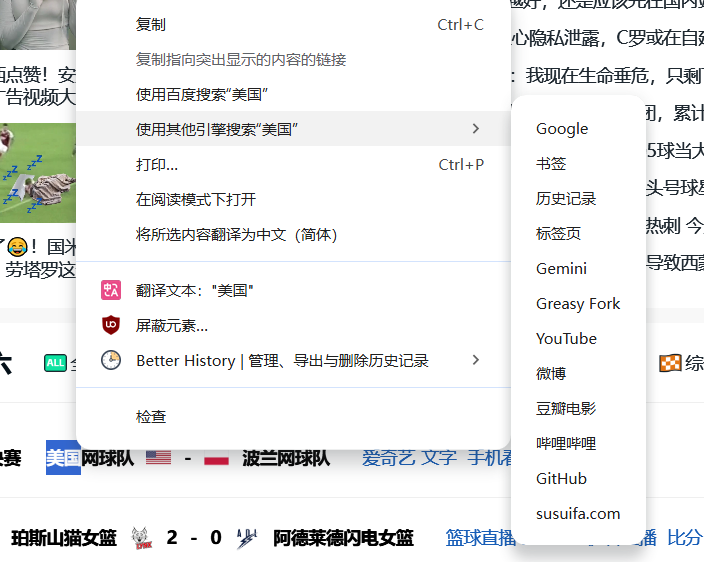Open the 文字 live link
This screenshot has width=704, height=562.
pos(439,459)
